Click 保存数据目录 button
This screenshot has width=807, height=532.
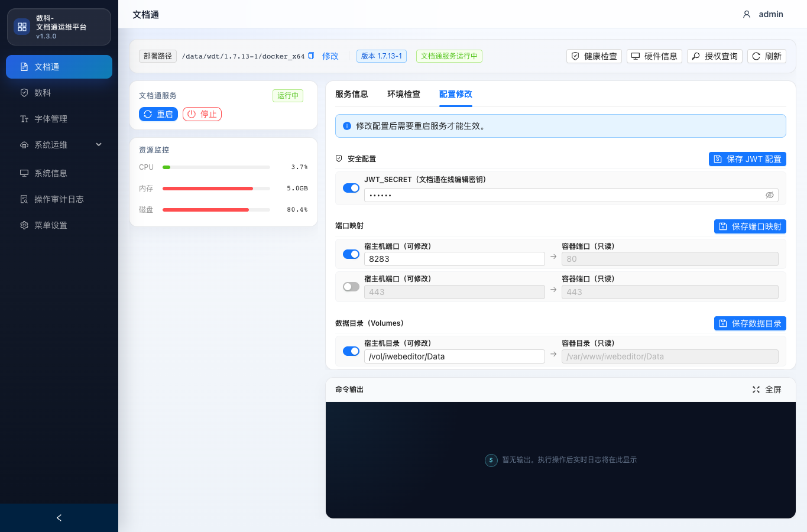click(750, 323)
